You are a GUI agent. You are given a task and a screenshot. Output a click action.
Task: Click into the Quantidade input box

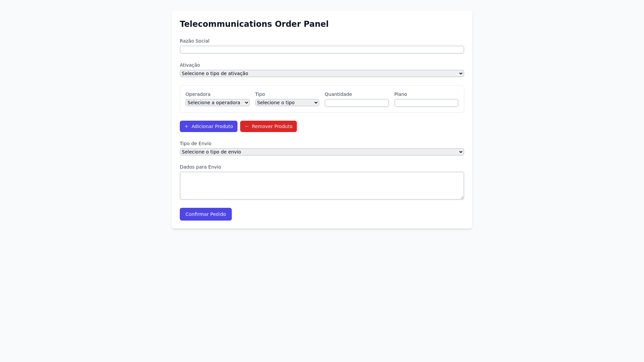[357, 103]
